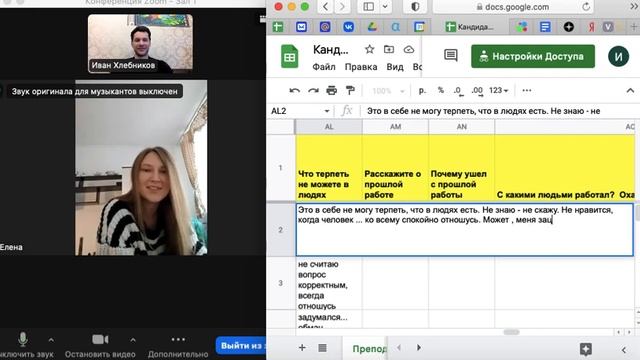Open the И account avatar

tap(618, 56)
